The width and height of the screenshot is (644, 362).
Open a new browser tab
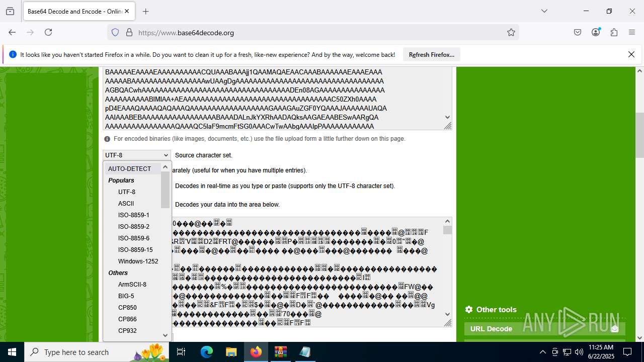146,11
